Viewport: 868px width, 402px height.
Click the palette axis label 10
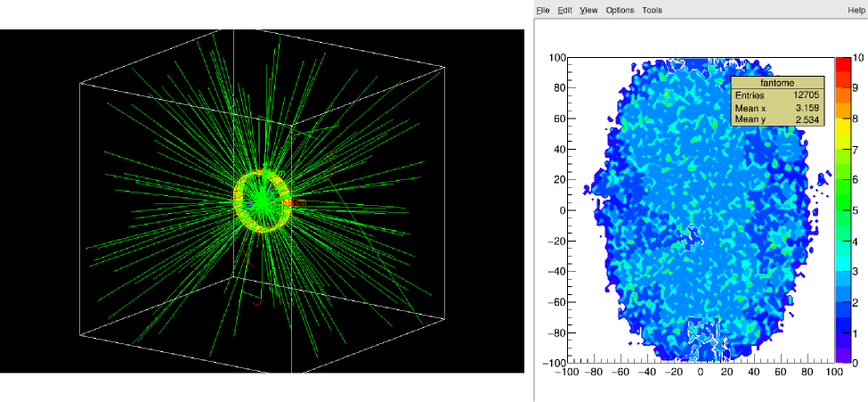tap(857, 57)
